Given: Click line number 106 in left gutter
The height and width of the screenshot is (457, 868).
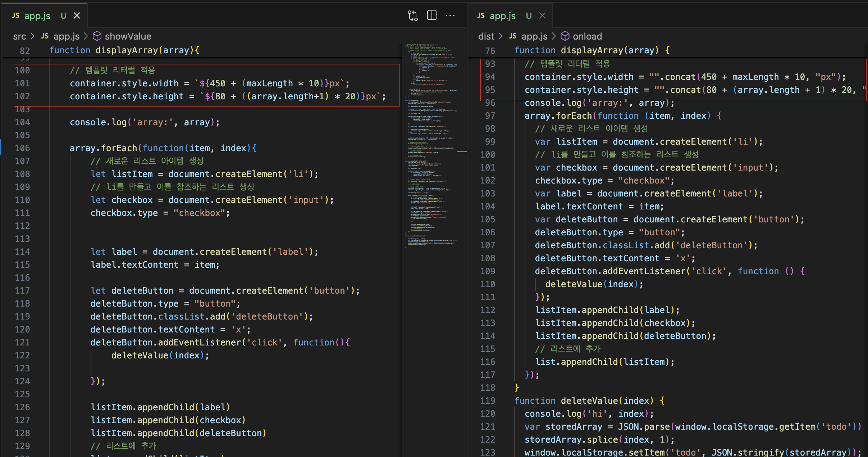Looking at the screenshot, I should point(22,148).
